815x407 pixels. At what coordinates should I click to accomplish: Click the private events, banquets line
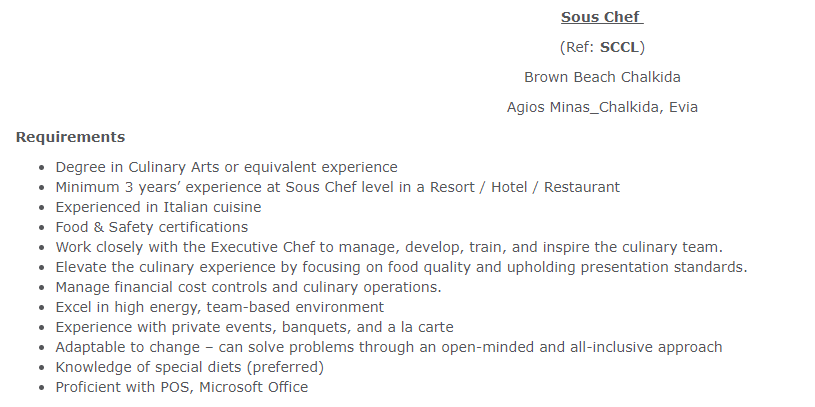pos(255,327)
